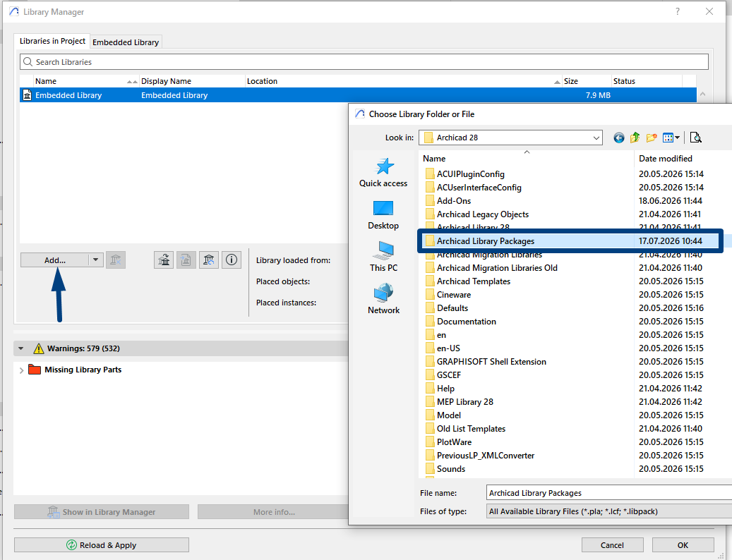Click the file preview magnifier icon
The image size is (732, 560).
click(x=695, y=138)
